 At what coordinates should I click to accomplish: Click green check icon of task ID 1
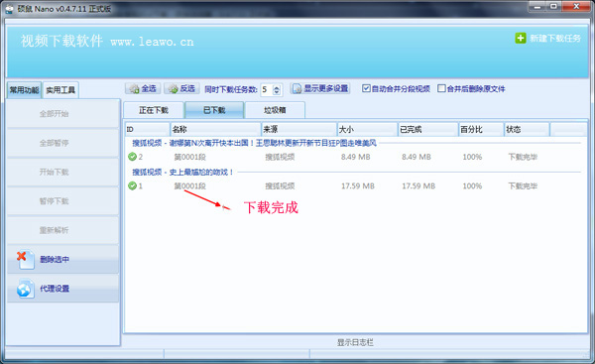click(x=132, y=185)
